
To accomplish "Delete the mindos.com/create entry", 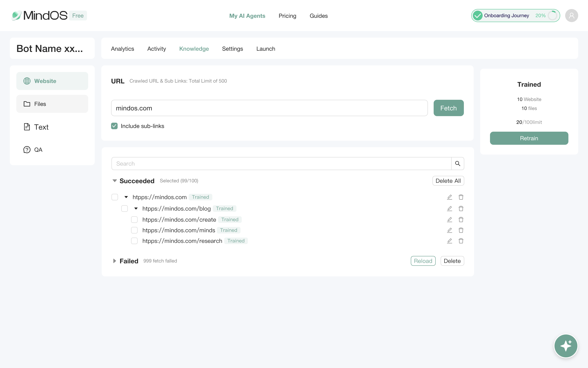I will click(461, 220).
